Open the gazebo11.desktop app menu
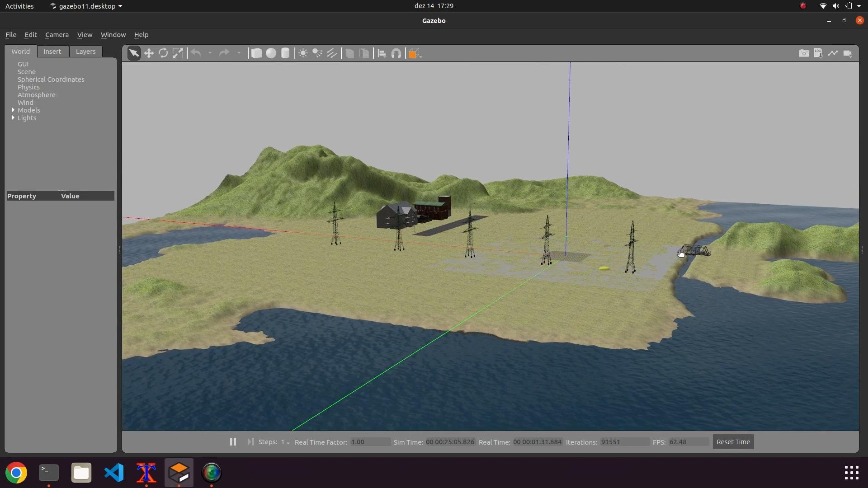 click(x=86, y=6)
